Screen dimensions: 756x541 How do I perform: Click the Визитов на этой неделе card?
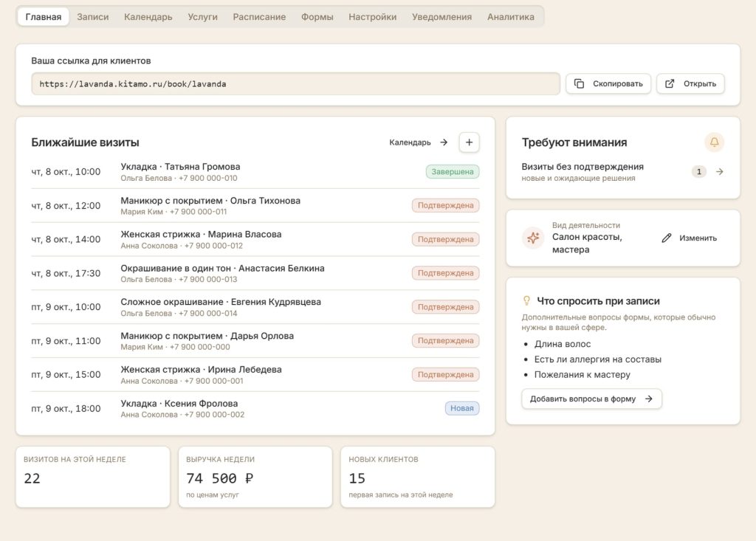93,477
